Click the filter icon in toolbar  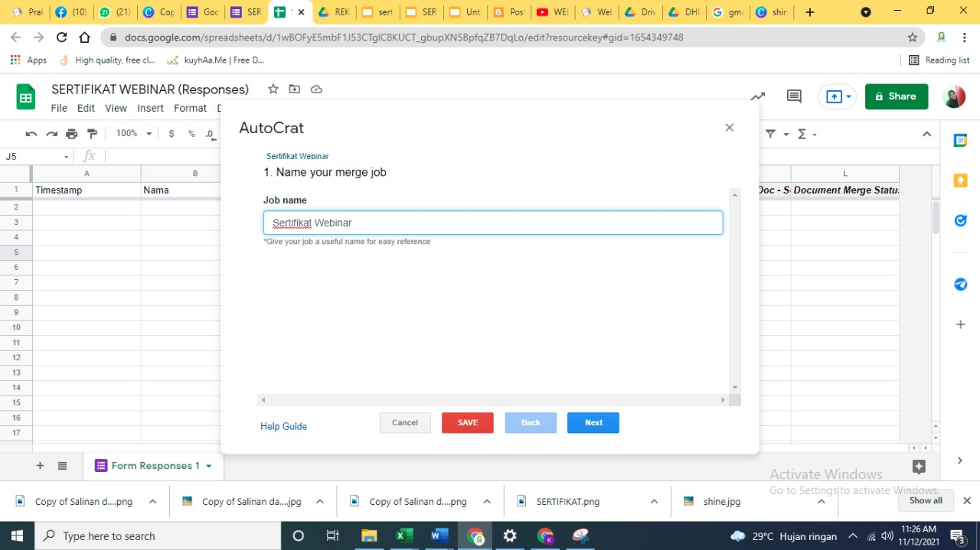tap(771, 134)
